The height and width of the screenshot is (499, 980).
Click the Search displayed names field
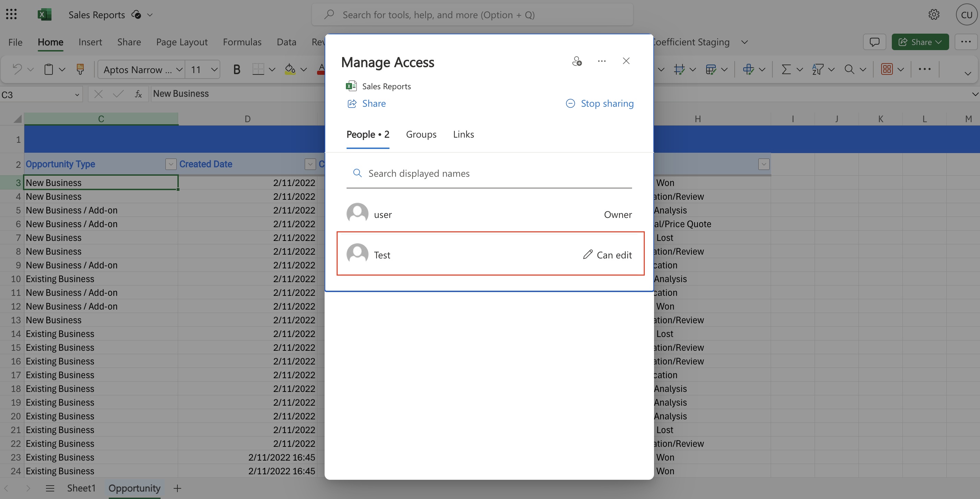[x=489, y=174]
